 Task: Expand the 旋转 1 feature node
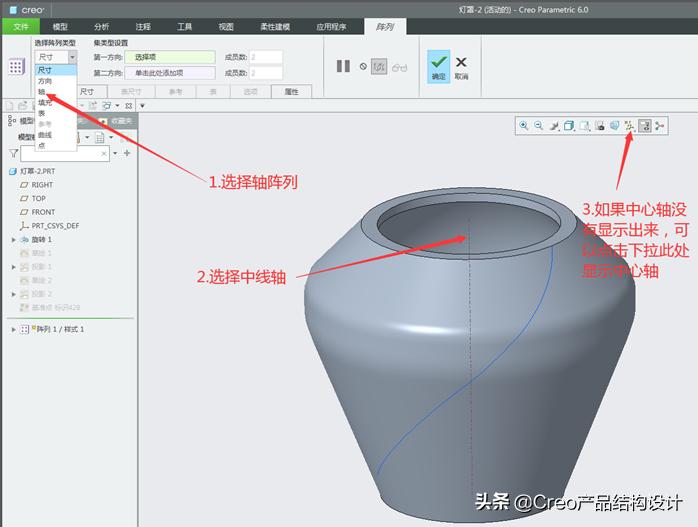[x=13, y=240]
